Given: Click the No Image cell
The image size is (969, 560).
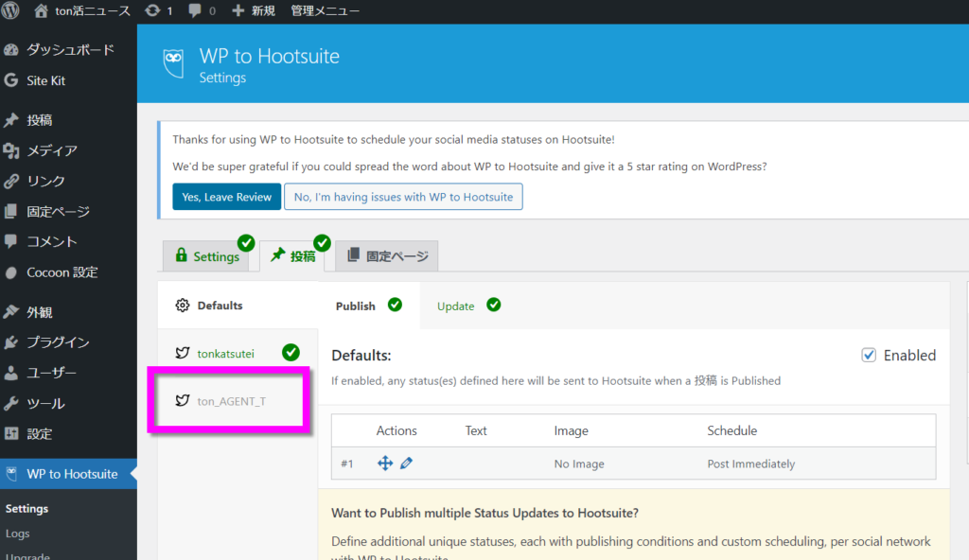Looking at the screenshot, I should [579, 464].
